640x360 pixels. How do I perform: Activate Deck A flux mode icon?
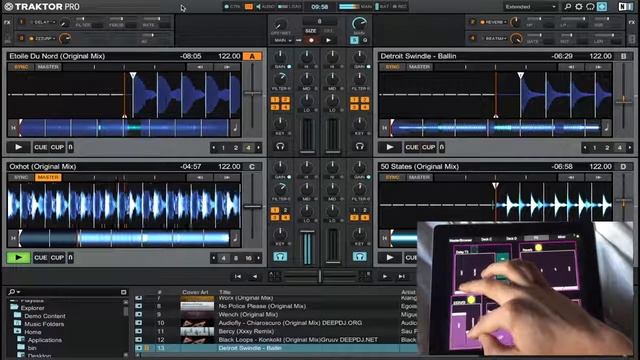70,147
